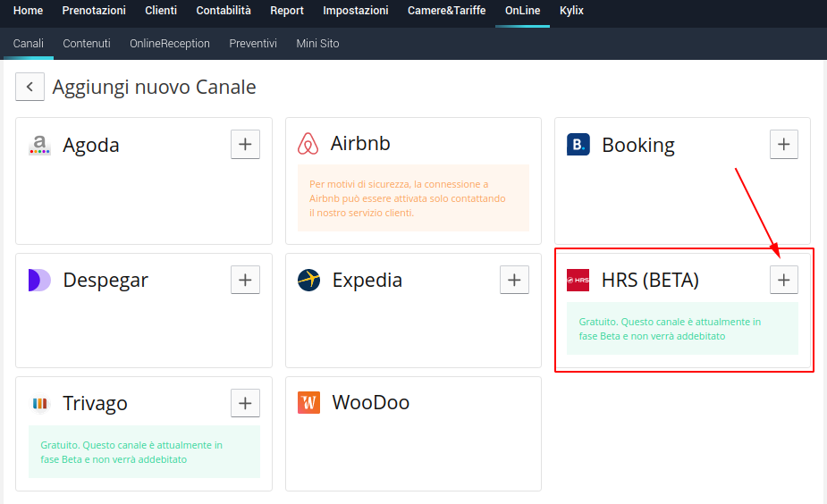The height and width of the screenshot is (504, 827).
Task: Add the Trivago channel with its plus button
Action: point(245,403)
